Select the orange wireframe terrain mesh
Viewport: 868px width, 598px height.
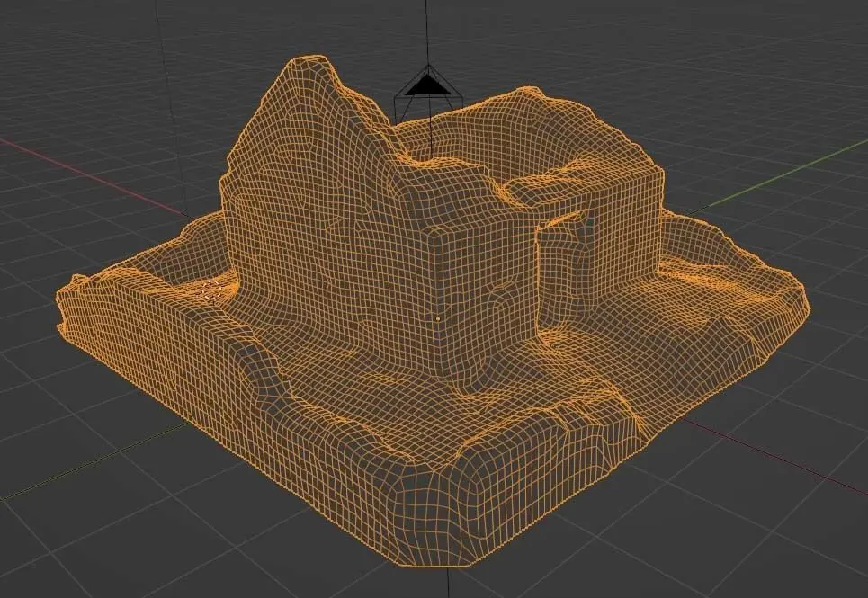432,311
